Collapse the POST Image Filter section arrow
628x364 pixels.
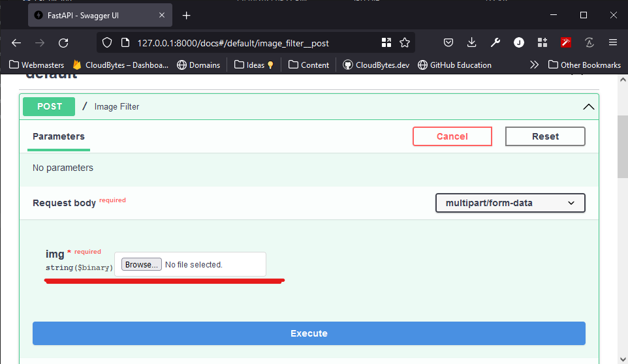pos(588,107)
